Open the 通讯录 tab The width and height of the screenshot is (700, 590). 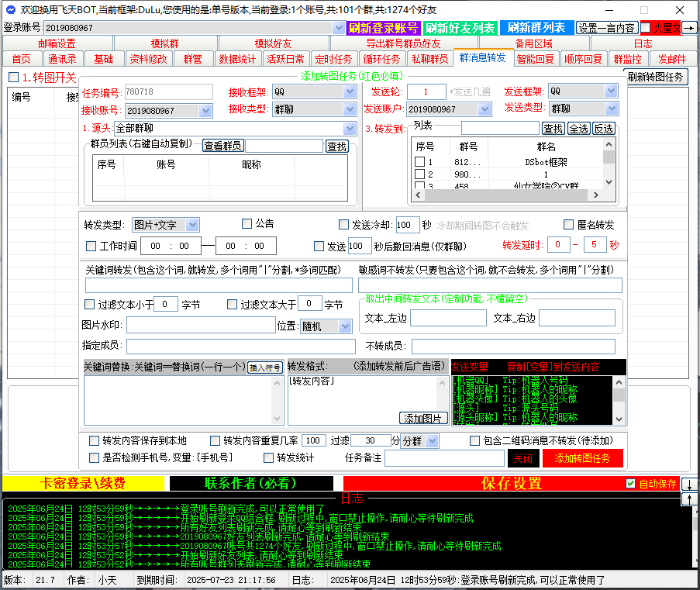62,59
